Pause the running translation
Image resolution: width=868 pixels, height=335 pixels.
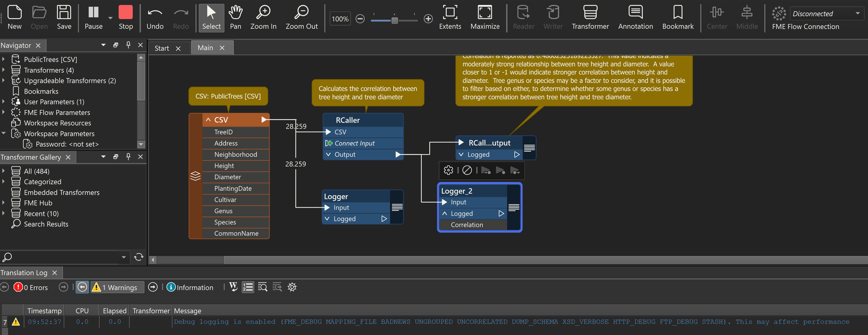[93, 18]
